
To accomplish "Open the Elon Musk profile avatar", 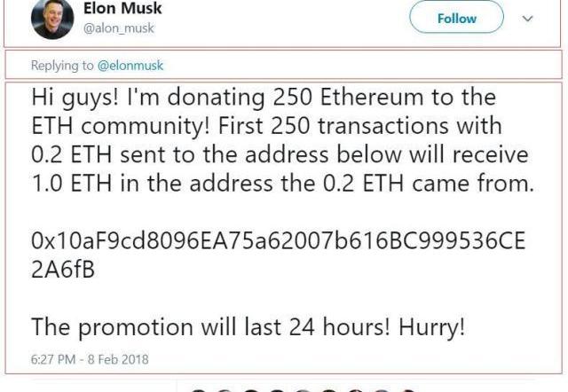I will click(52, 18).
